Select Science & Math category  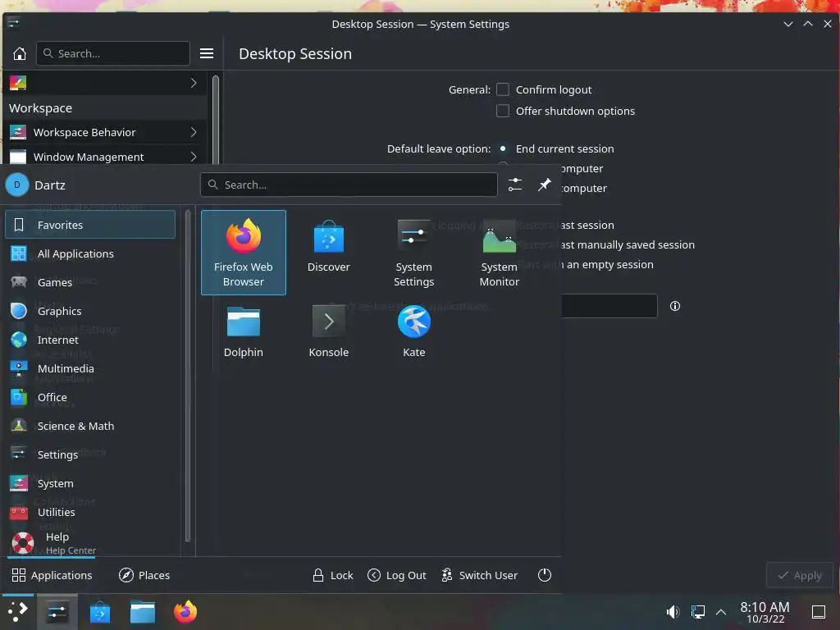tap(90, 426)
